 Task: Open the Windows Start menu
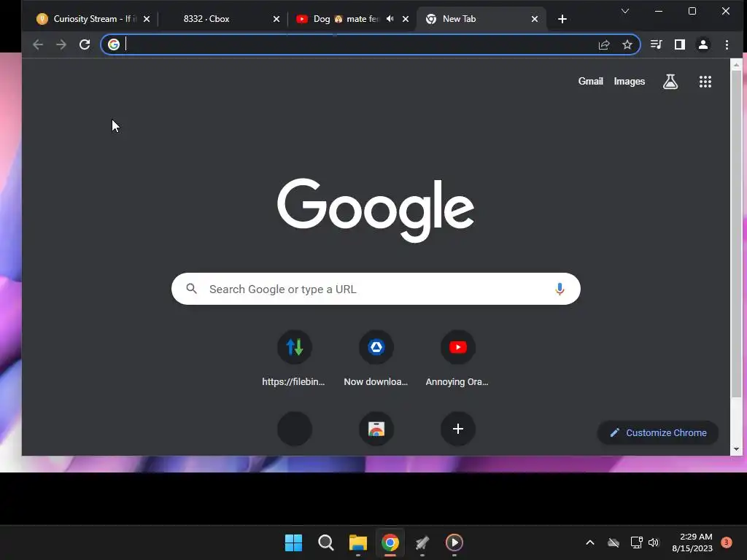point(293,542)
